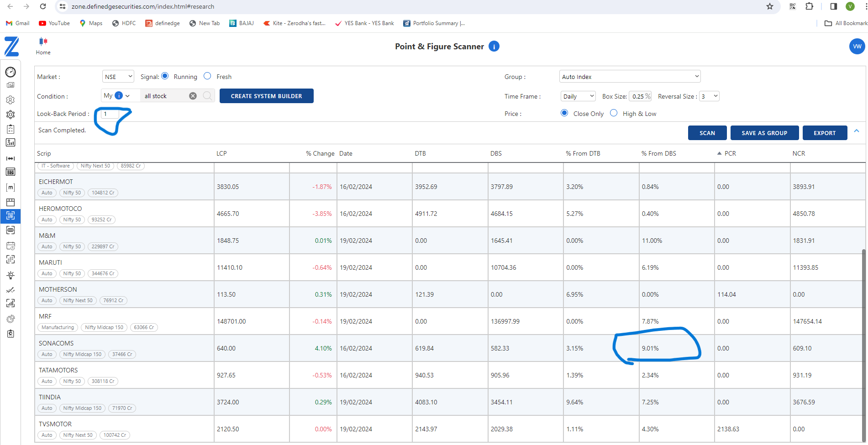Click the CREATE SYSTEM BUILDER button
The height and width of the screenshot is (445, 868).
coord(267,96)
